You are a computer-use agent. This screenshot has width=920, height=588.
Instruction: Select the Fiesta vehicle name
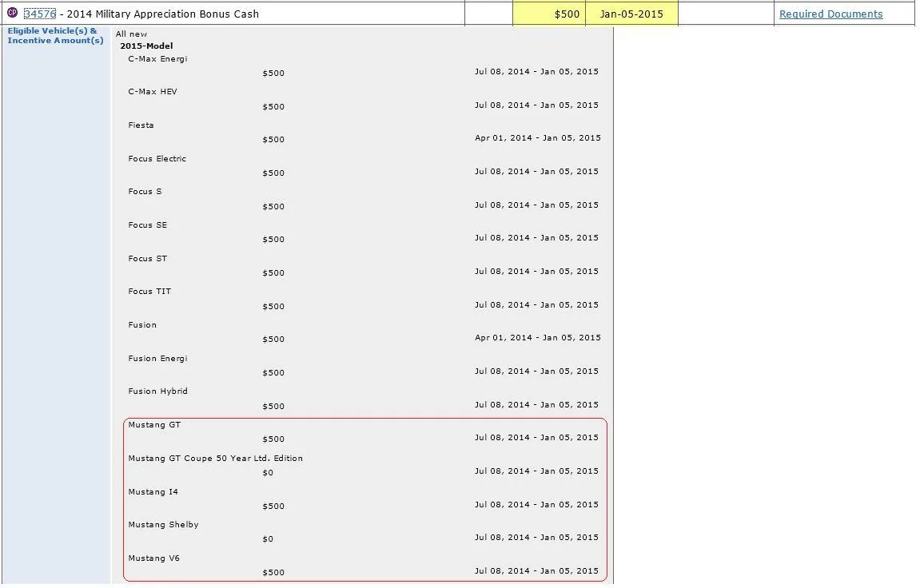(141, 125)
